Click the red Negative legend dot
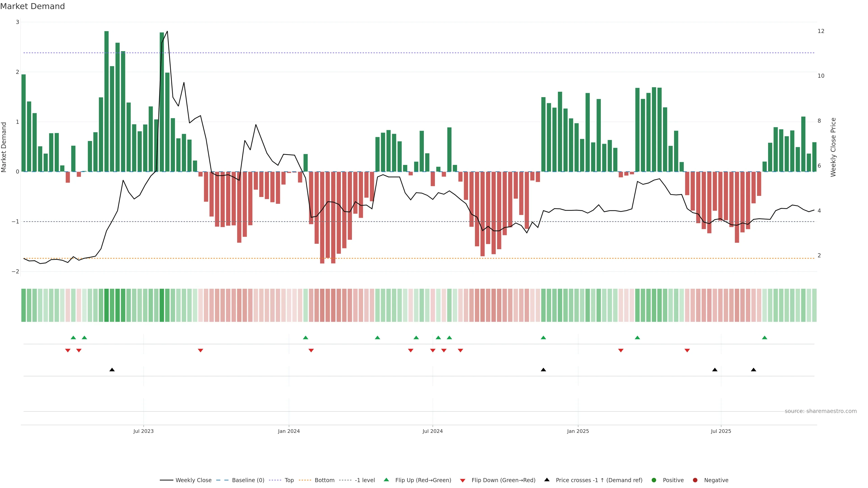 [695, 480]
